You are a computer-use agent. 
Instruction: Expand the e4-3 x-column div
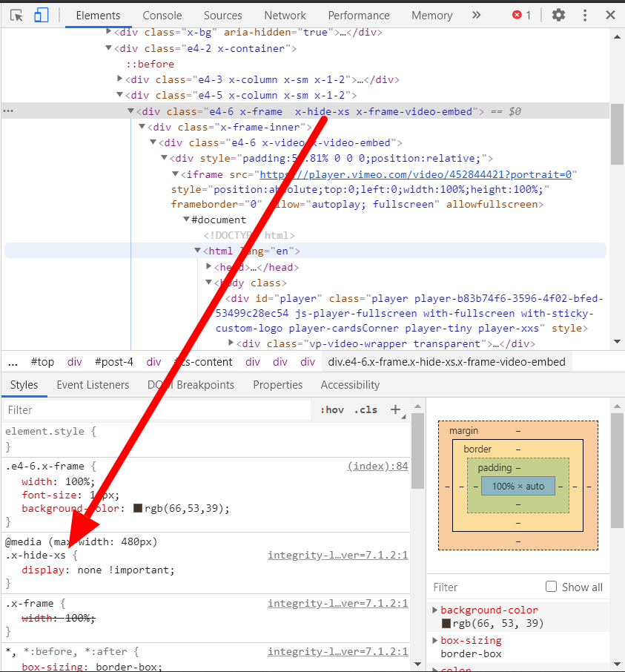[x=120, y=79]
